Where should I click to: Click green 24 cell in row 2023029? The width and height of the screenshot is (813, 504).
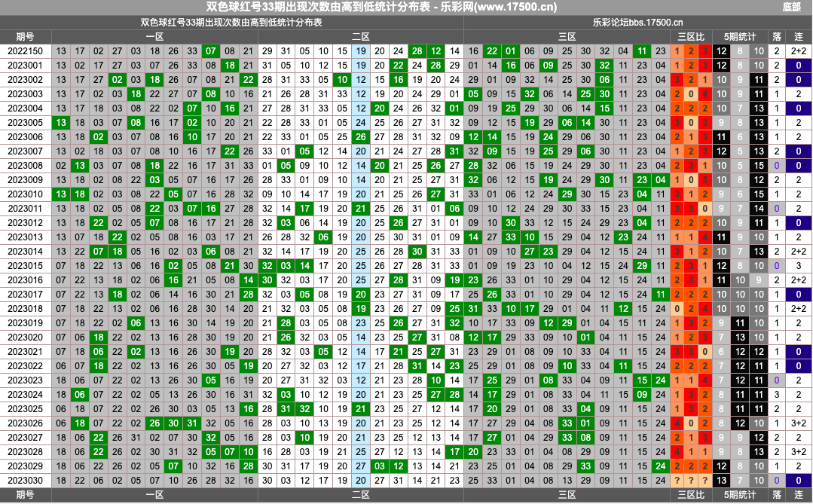tap(661, 466)
